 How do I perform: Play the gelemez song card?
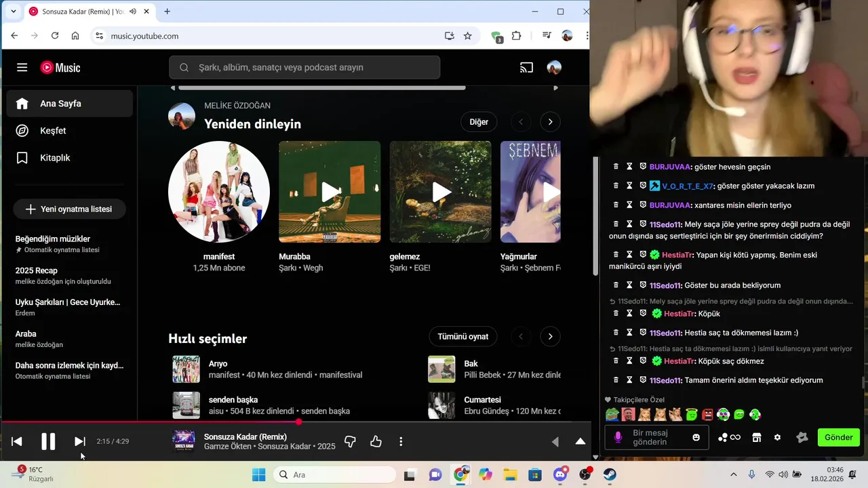pos(440,192)
